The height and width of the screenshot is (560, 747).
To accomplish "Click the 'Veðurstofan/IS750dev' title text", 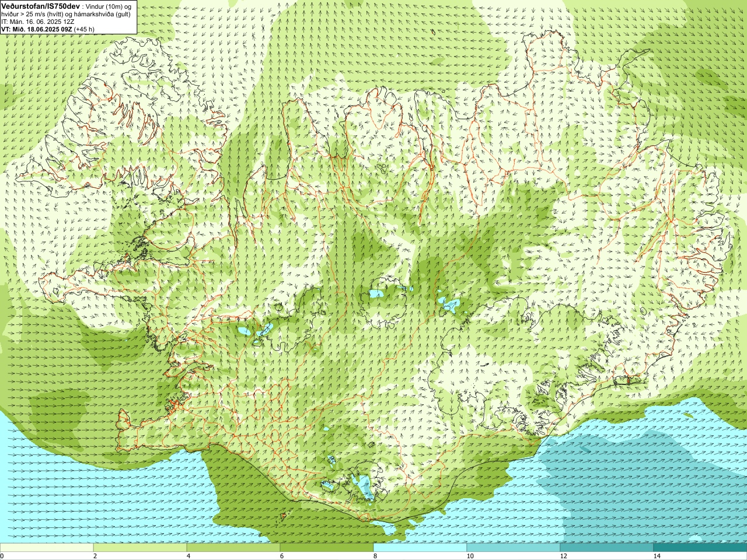I will [41, 5].
